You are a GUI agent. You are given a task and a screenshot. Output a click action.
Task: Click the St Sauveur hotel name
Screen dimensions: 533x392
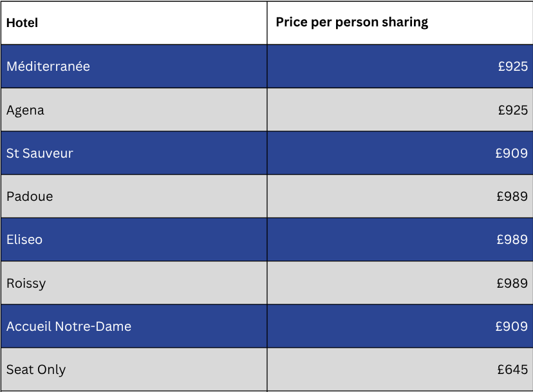tap(40, 153)
